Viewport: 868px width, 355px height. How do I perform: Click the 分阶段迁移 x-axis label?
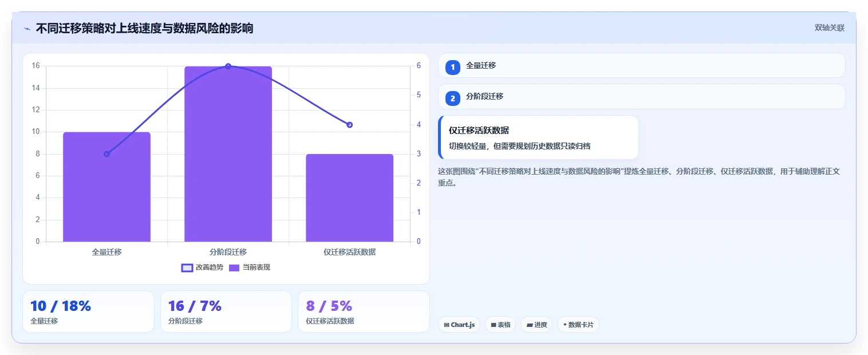pyautogui.click(x=228, y=252)
